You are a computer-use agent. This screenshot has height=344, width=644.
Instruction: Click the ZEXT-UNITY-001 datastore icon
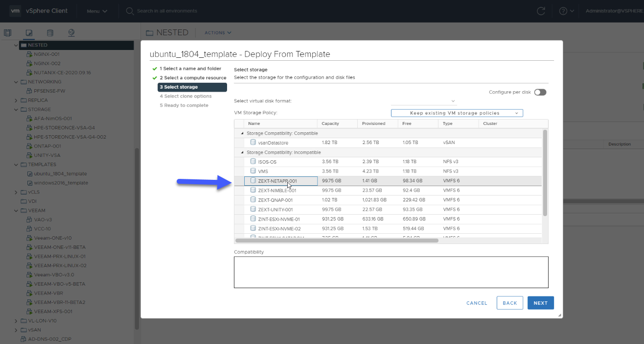click(253, 209)
